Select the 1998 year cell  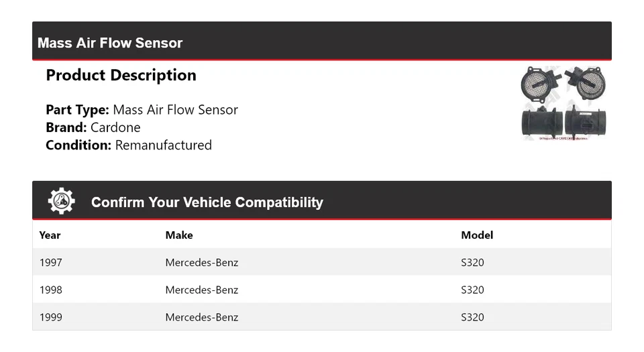click(50, 290)
